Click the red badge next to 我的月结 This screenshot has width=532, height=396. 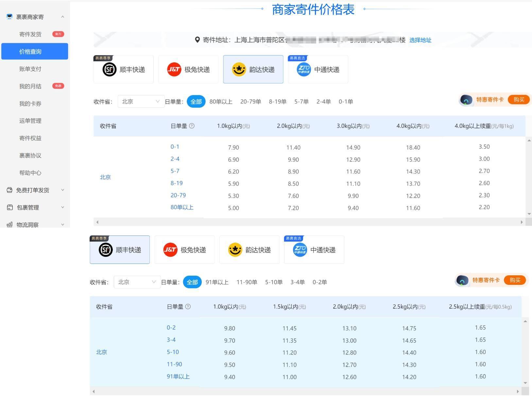pyautogui.click(x=58, y=86)
